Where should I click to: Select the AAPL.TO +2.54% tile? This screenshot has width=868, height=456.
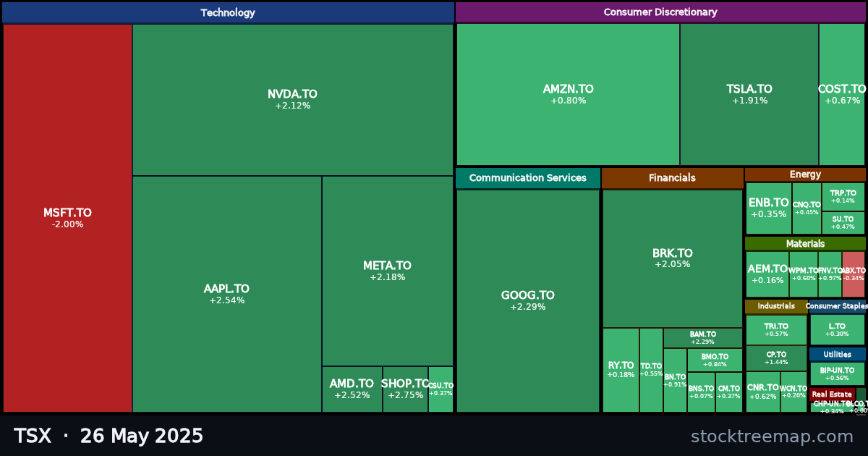click(227, 294)
